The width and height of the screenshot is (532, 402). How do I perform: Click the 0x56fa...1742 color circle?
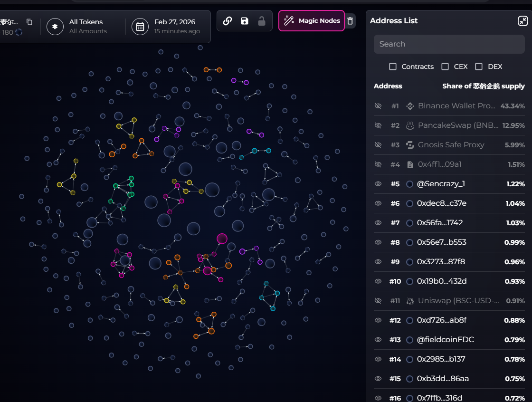click(410, 223)
